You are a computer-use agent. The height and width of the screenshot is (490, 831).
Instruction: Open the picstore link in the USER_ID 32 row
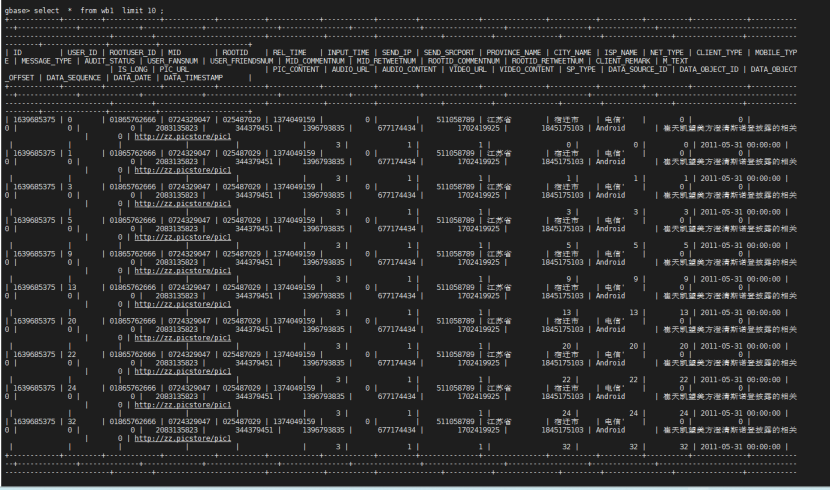tap(183, 439)
